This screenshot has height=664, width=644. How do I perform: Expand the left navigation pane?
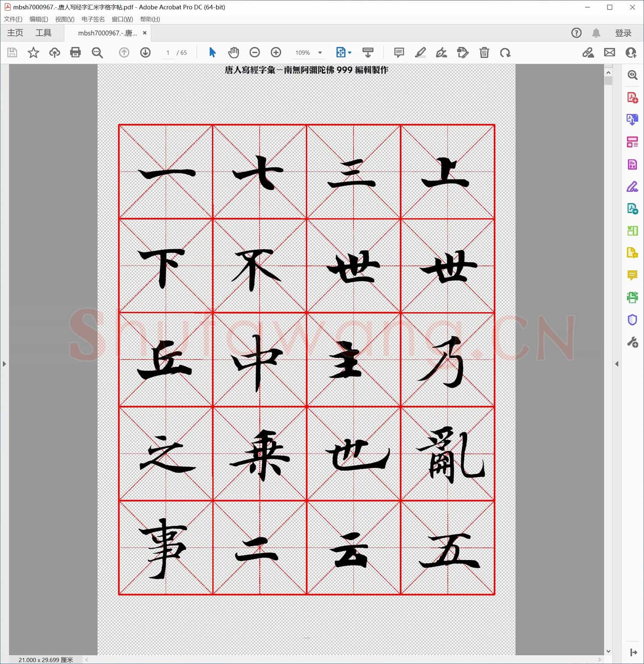tap(4, 363)
